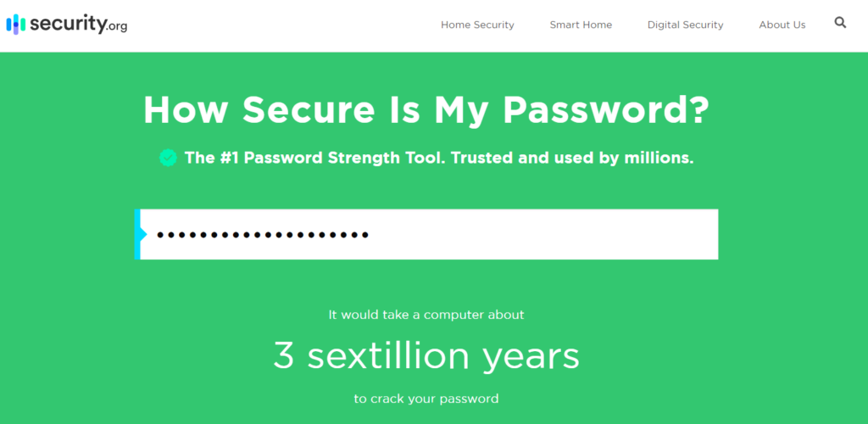Select About Us in the navigation
The image size is (868, 424).
tap(782, 25)
